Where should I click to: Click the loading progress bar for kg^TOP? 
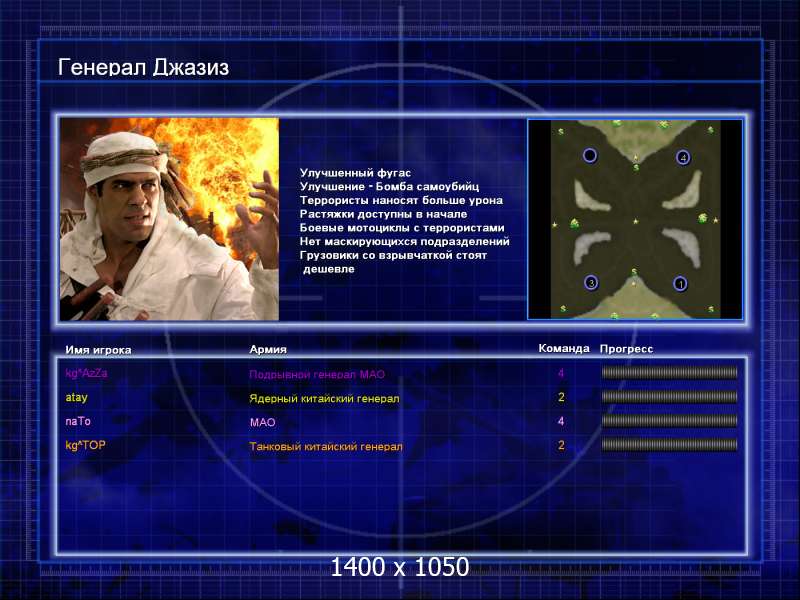point(669,445)
